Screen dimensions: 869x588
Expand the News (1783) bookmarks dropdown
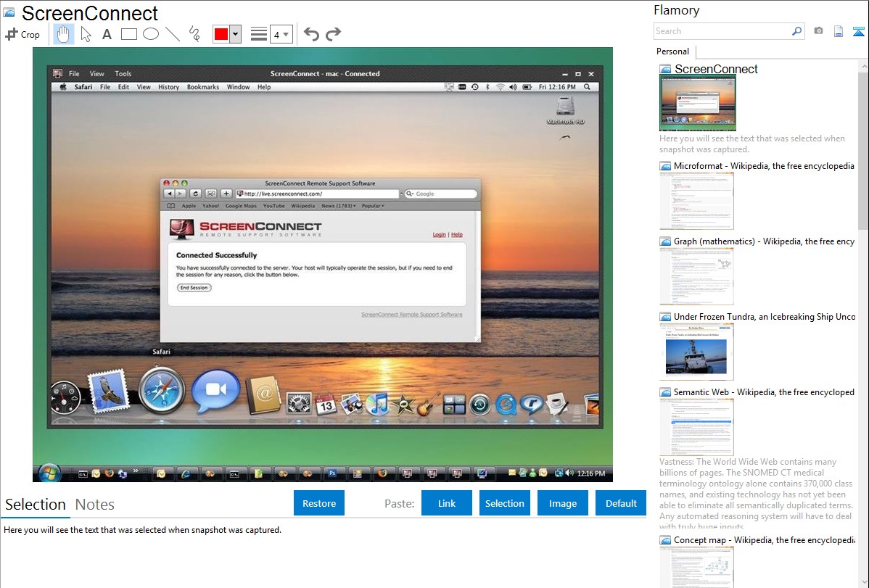(x=339, y=206)
